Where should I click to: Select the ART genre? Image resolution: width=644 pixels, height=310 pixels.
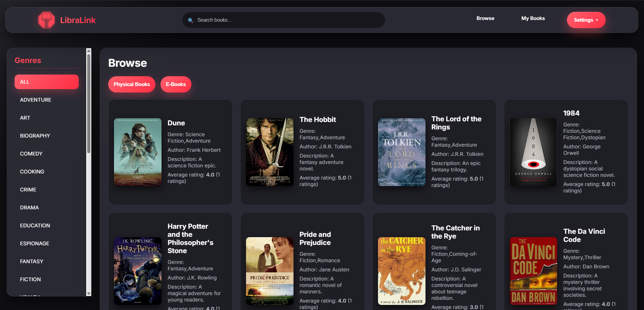point(46,118)
